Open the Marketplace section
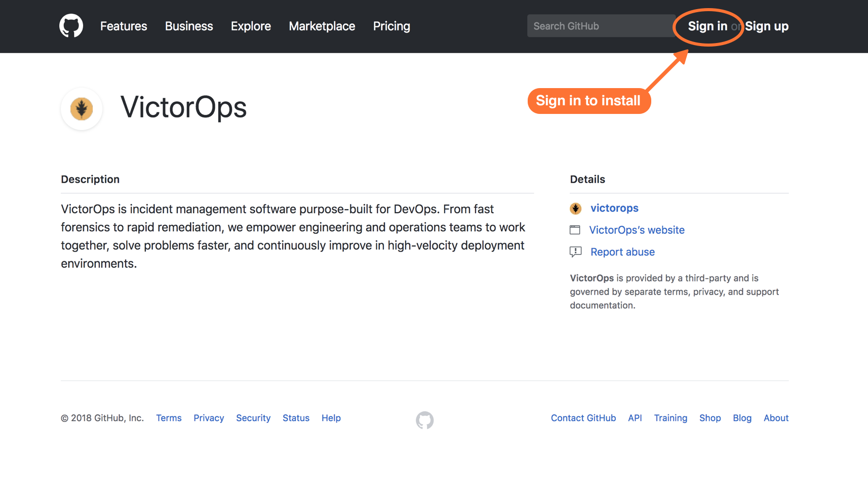Image resolution: width=868 pixels, height=485 pixels. (x=322, y=26)
